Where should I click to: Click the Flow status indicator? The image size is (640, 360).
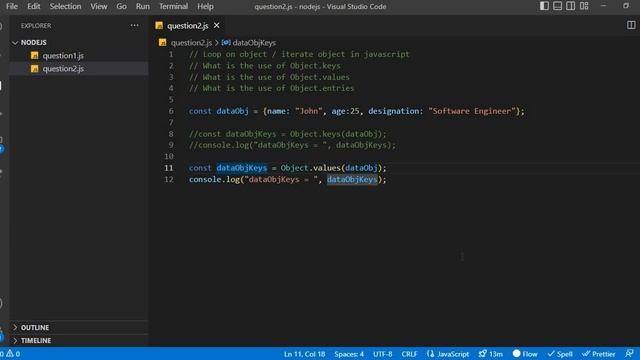point(525,354)
